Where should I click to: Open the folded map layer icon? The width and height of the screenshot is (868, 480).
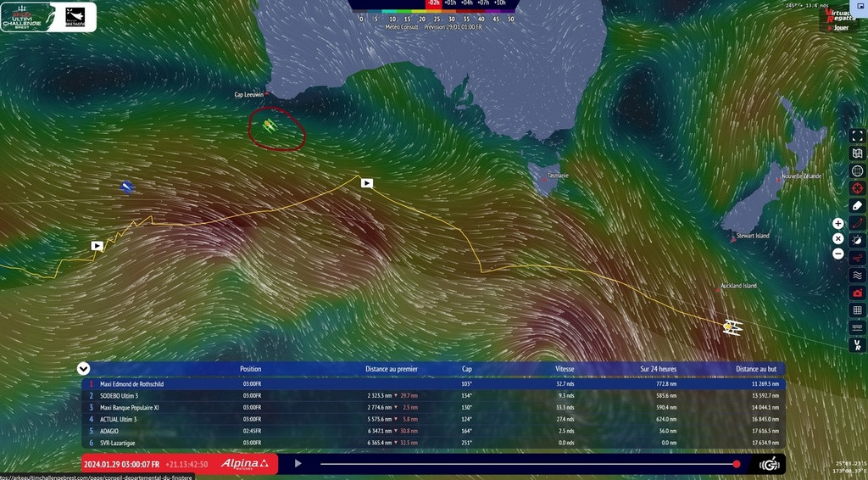(857, 153)
